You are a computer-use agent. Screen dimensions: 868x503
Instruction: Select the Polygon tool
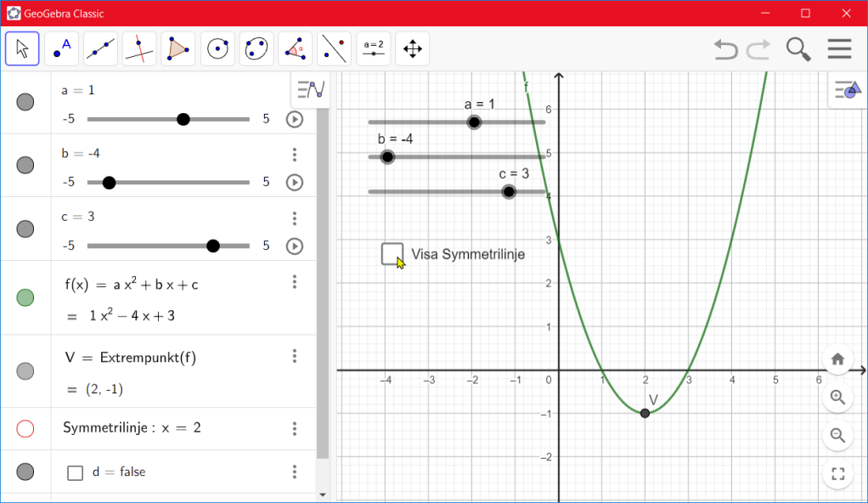click(178, 48)
